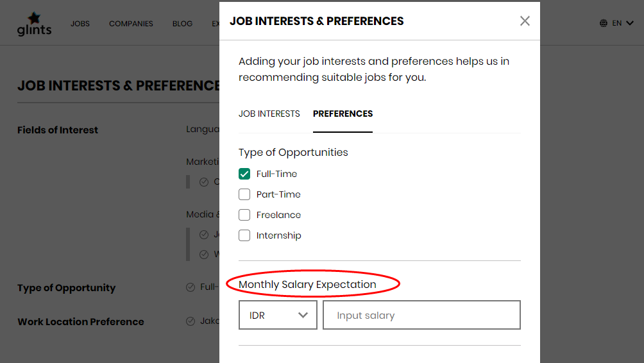Tick the Internship checkbox

(244, 235)
